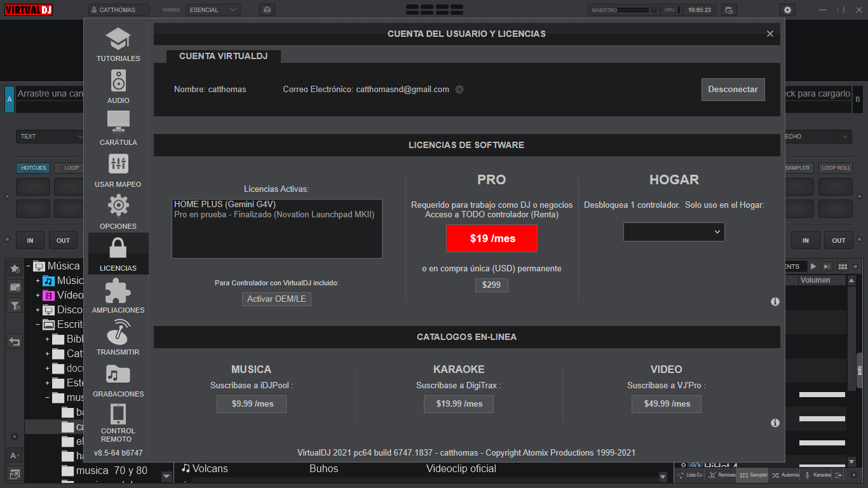Toggle the Remixes panel at bottom
The width and height of the screenshot is (868, 488).
pos(721,475)
